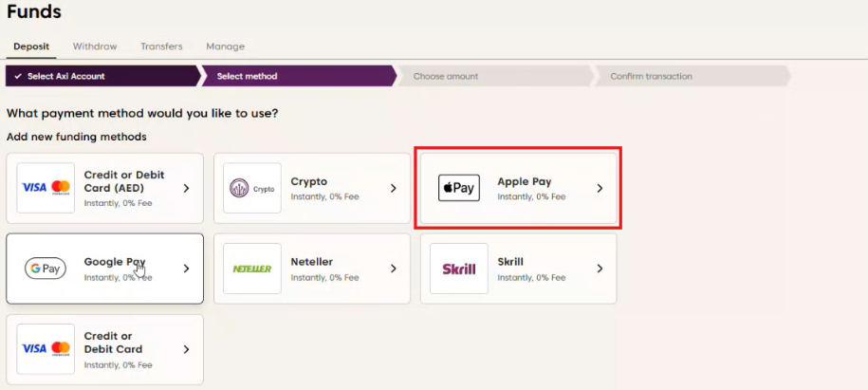
Task: Click the Apple Pay logo
Action: [x=459, y=188]
